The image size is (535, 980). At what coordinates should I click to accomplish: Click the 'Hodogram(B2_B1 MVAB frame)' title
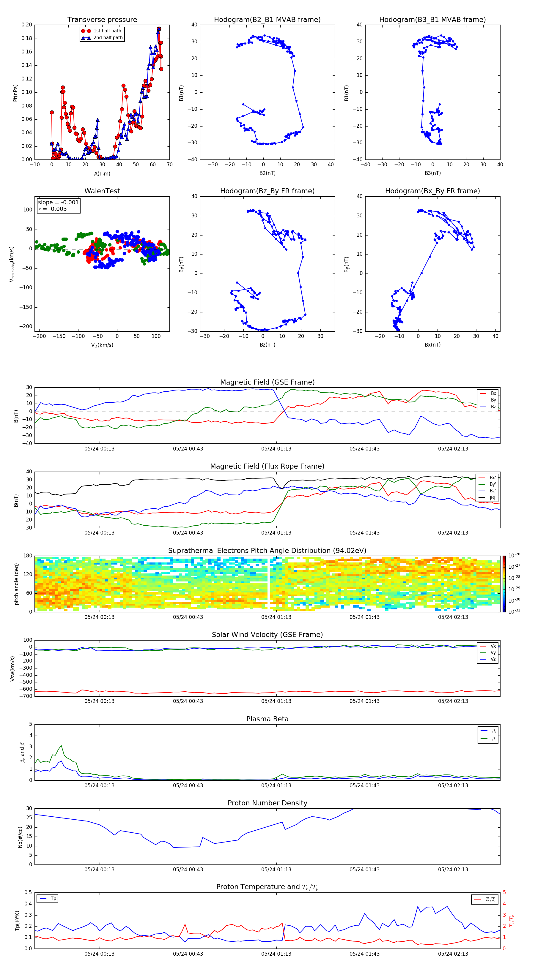pos(267,20)
